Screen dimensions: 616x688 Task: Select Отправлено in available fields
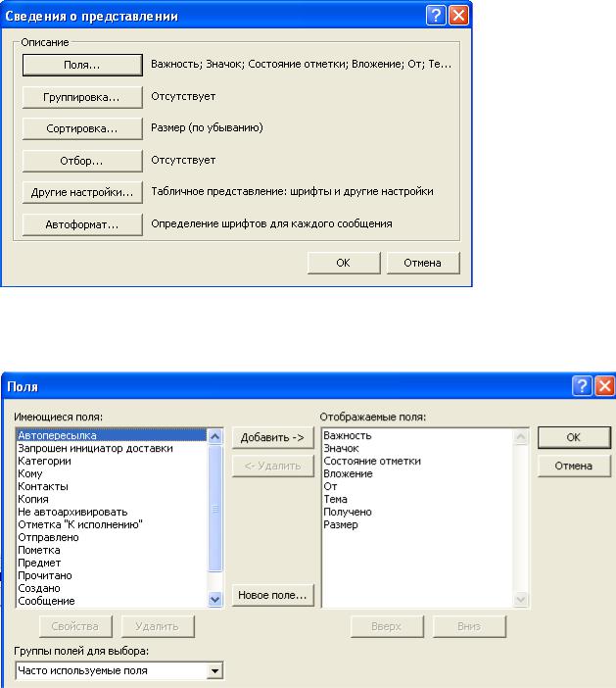[112, 537]
